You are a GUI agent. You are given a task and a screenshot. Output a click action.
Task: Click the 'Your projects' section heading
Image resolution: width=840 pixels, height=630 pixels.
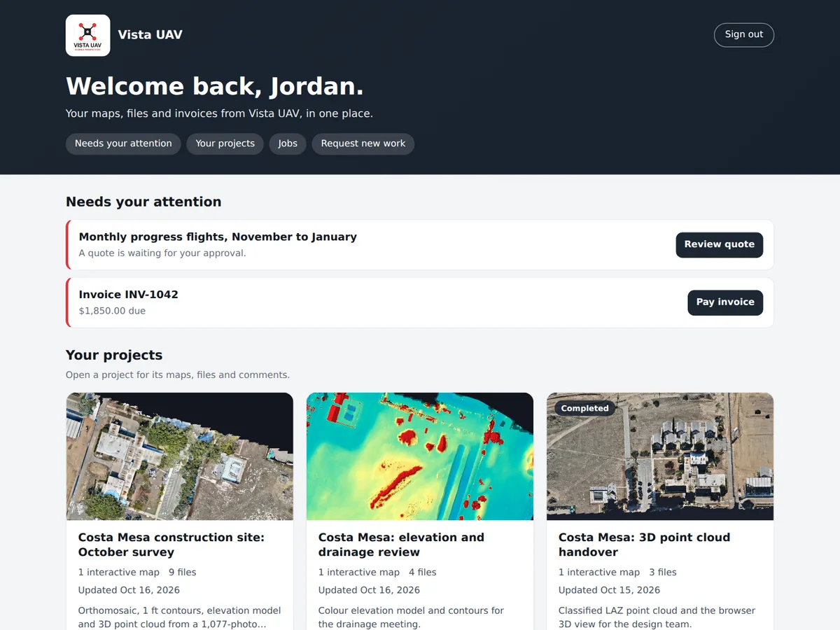(x=114, y=355)
